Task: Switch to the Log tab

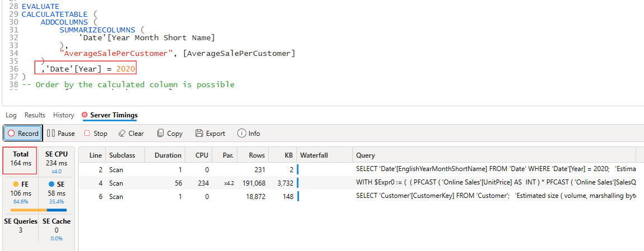Action: (11, 115)
